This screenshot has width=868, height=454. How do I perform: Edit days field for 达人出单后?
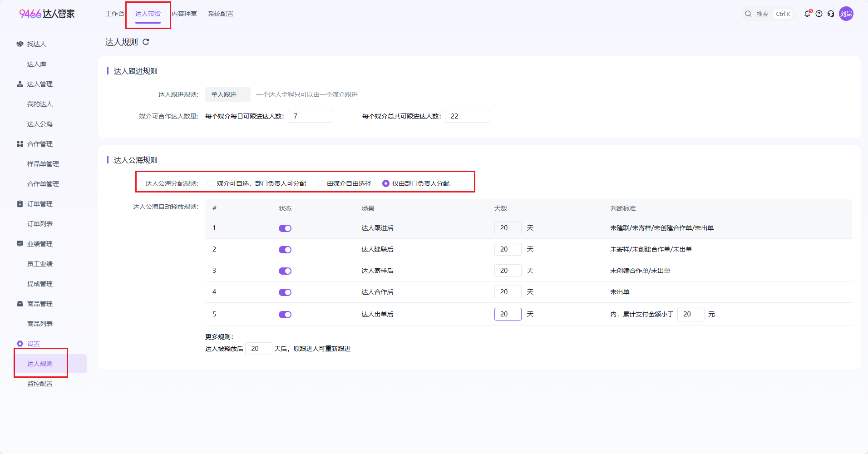(508, 314)
